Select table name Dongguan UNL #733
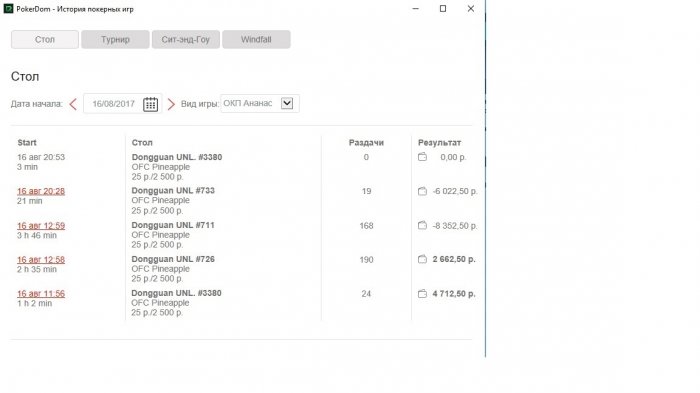 173,190
